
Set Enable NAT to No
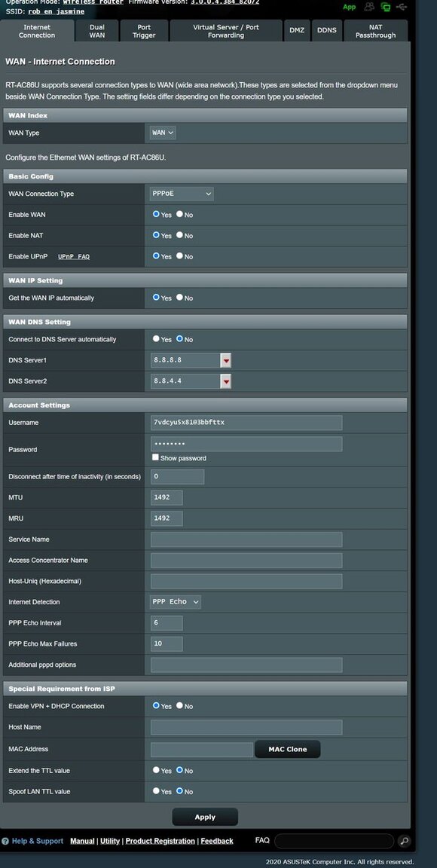(x=179, y=235)
